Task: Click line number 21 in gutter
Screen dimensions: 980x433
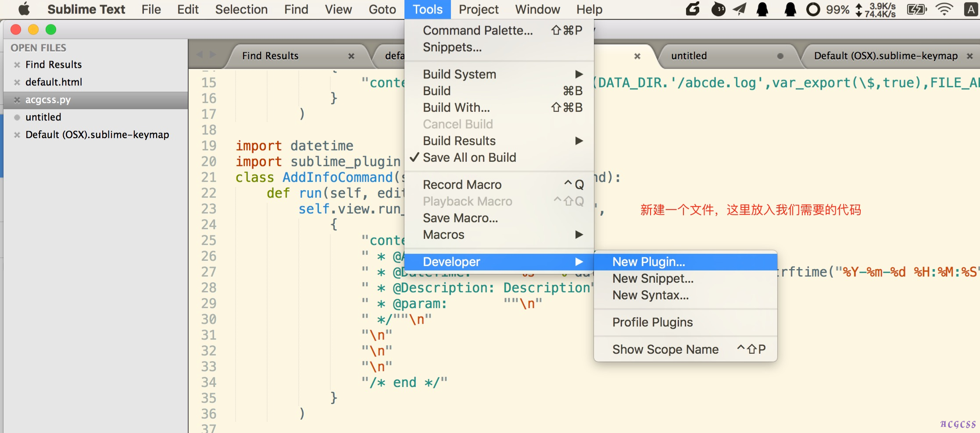Action: click(209, 177)
